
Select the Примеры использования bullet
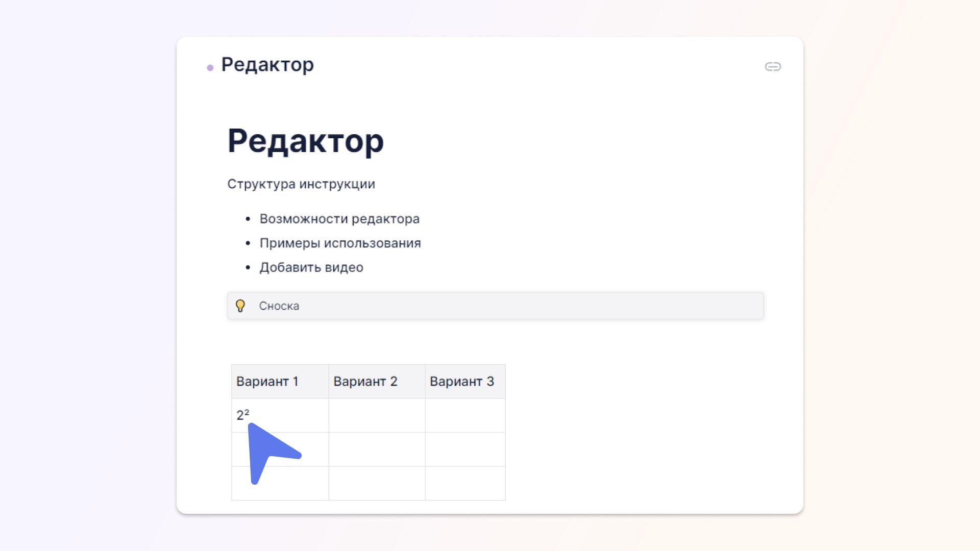(340, 243)
